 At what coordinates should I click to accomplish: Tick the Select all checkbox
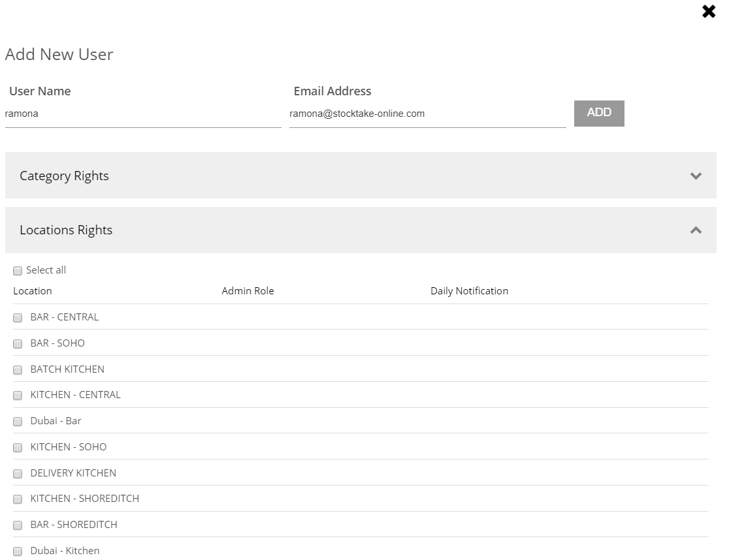[18, 271]
